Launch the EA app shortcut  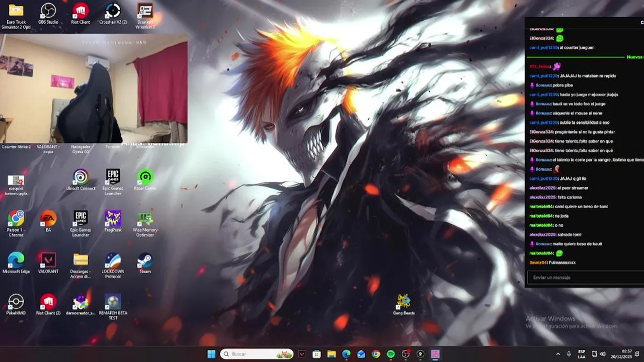48,221
